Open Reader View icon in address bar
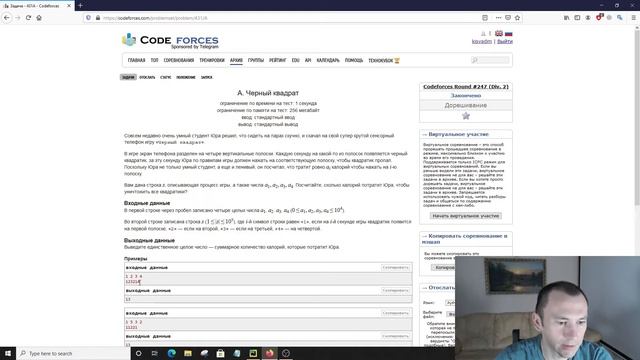 point(485,18)
